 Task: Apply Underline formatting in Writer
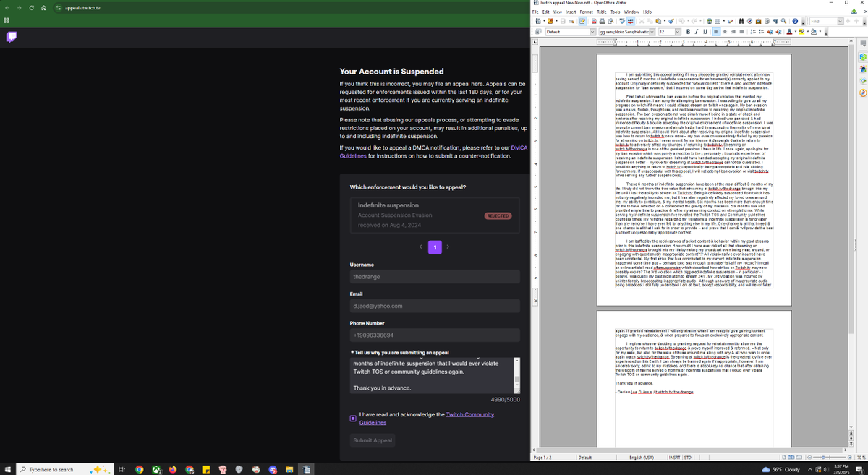(x=705, y=32)
